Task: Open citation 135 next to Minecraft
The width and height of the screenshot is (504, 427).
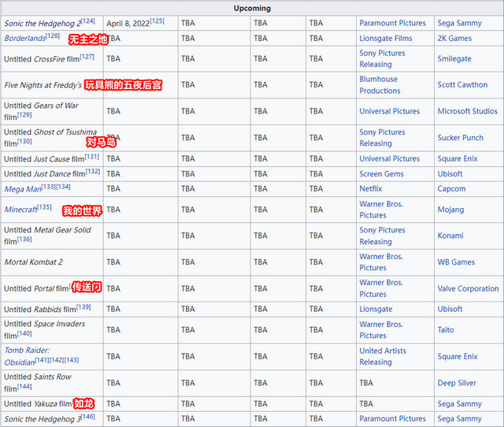Action: 45,206
